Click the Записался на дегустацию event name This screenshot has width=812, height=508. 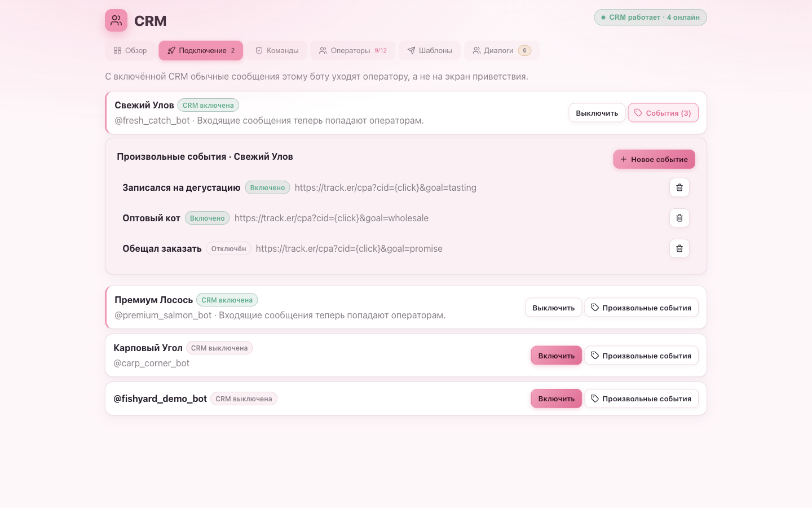[x=182, y=187]
